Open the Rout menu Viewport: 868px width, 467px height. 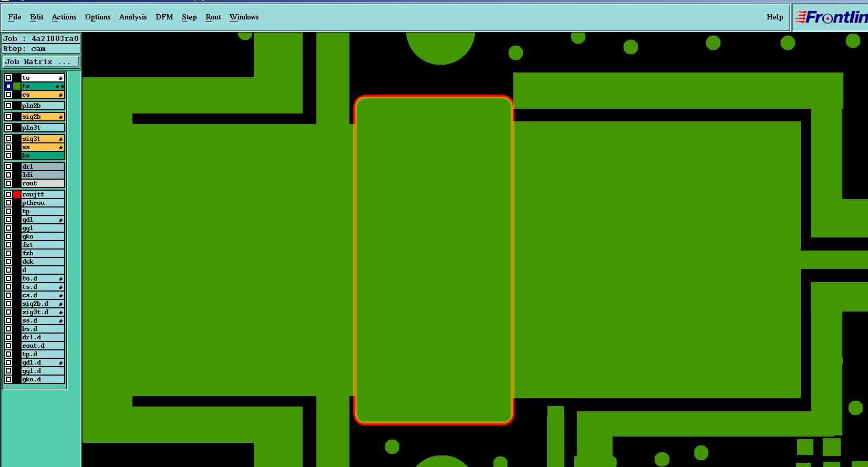click(213, 17)
